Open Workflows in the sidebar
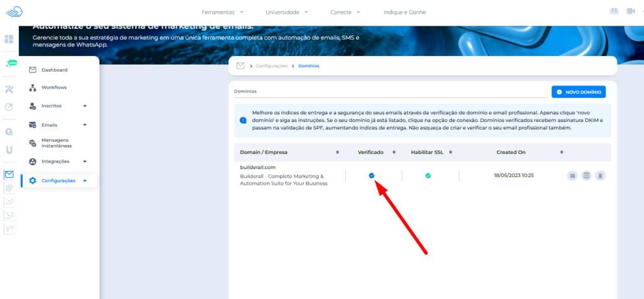Screen dimensions: 644x299 [x=53, y=87]
